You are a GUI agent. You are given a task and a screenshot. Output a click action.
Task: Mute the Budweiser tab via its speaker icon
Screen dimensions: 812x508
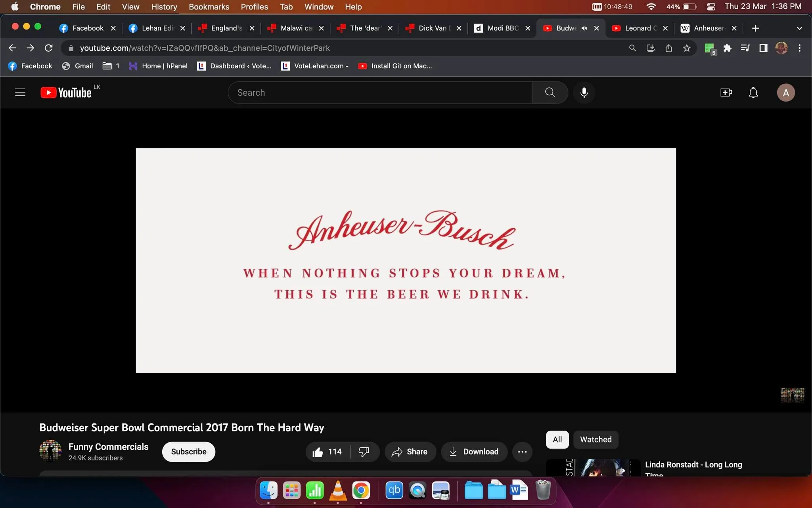[584, 28]
